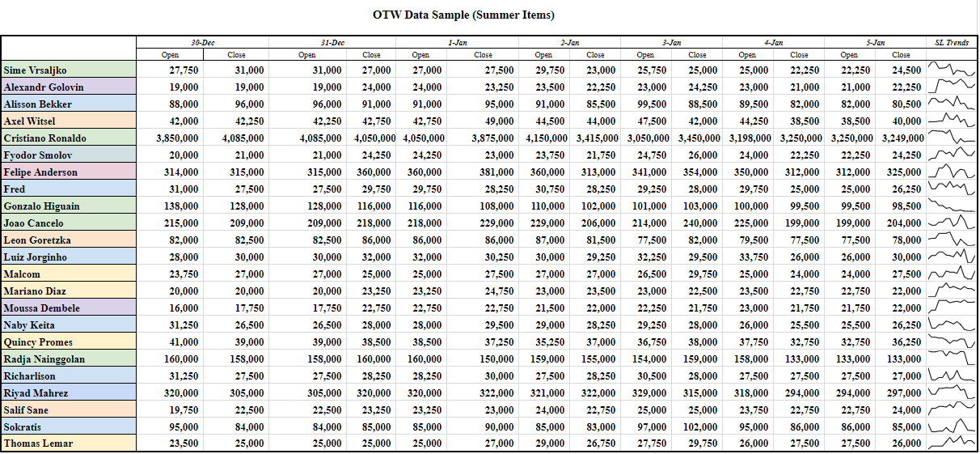Click the Richarlison trend sparkline
Viewport: 980px width, 454px height.
[952, 376]
